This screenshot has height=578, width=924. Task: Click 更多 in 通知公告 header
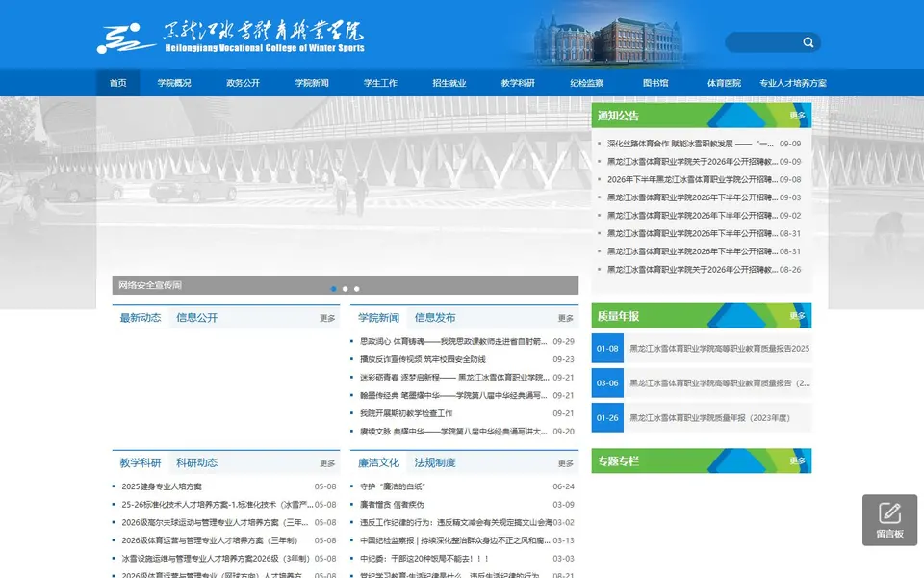point(797,115)
